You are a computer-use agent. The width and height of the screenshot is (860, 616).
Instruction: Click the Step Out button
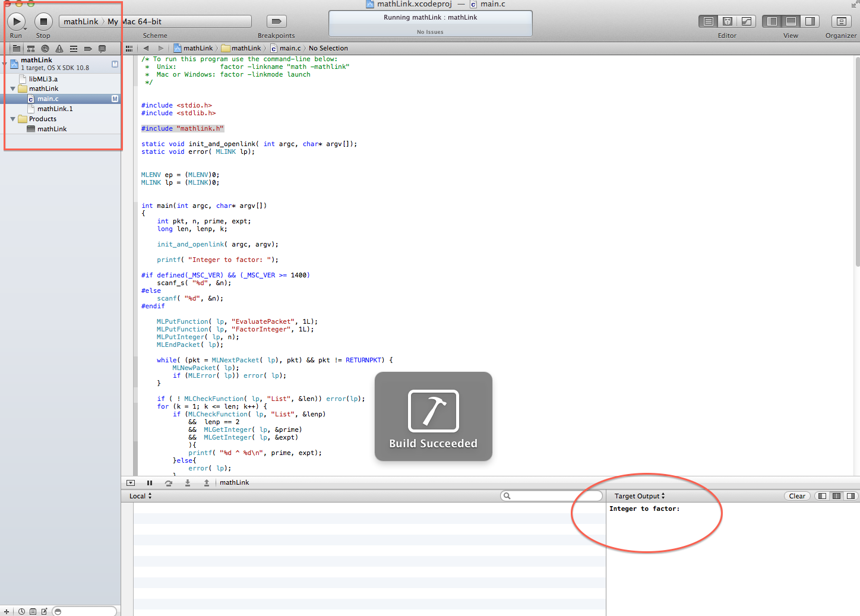tap(207, 483)
